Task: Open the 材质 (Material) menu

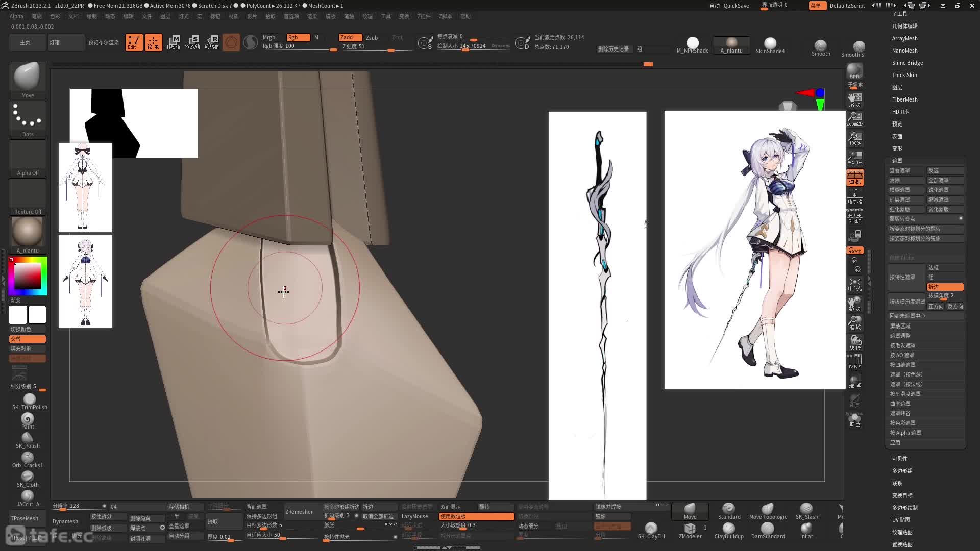Action: pos(234,16)
